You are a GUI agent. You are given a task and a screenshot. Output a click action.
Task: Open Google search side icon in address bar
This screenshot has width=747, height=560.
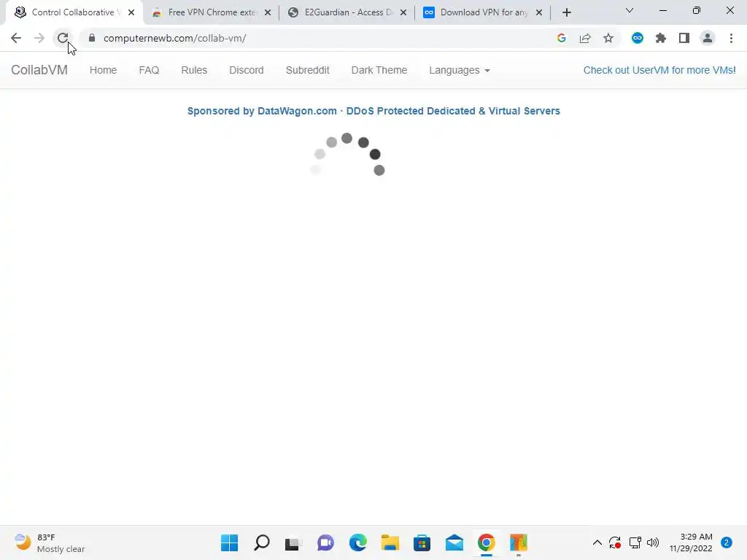[561, 38]
